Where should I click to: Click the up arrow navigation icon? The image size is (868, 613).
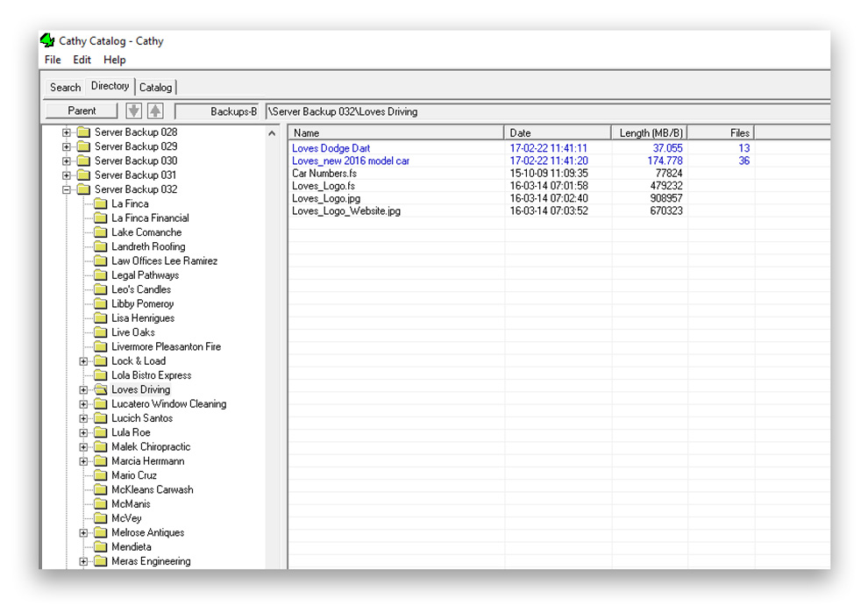coord(155,110)
